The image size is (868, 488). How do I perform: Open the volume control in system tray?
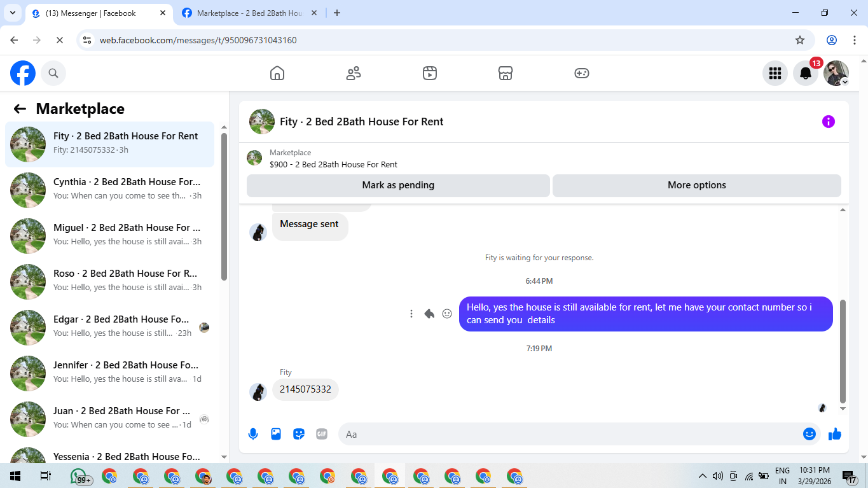(x=718, y=476)
